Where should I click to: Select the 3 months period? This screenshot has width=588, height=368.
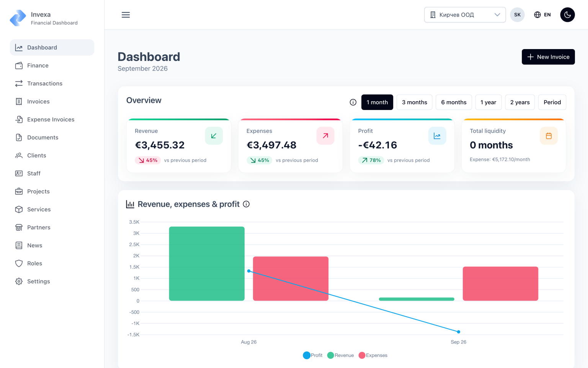click(x=415, y=102)
